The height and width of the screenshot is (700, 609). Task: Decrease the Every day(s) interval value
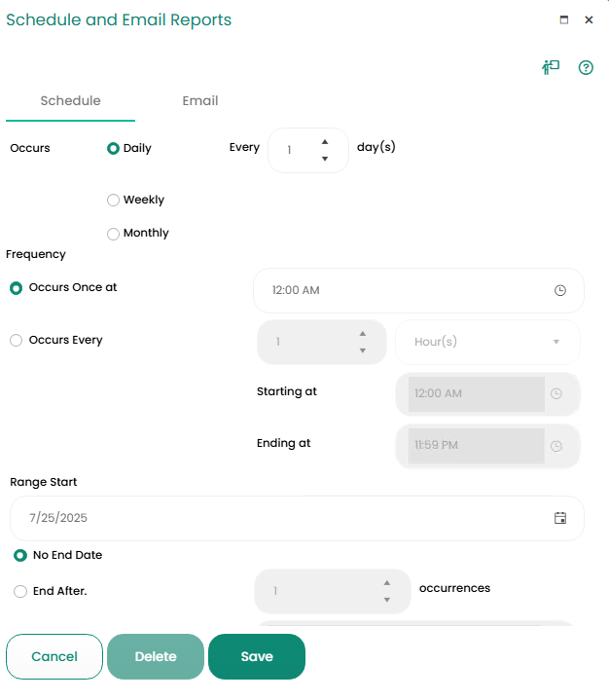tap(325, 159)
